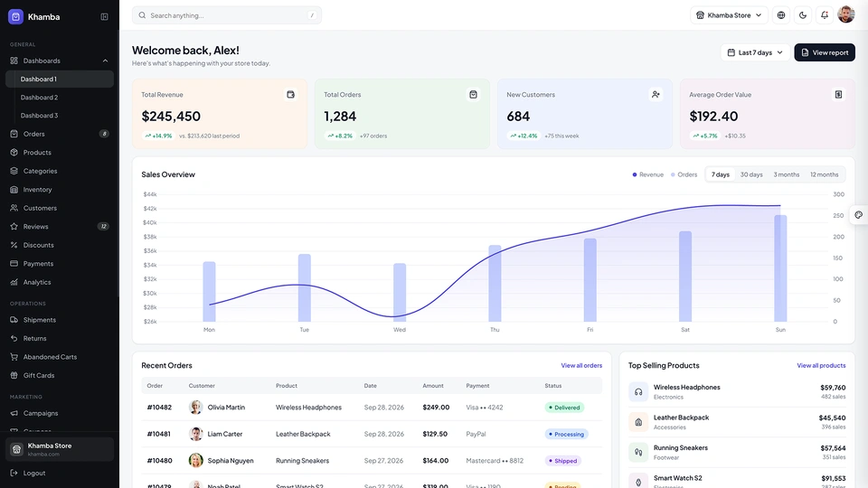
Task: Click the Payments card icon
Action: pos(14,263)
